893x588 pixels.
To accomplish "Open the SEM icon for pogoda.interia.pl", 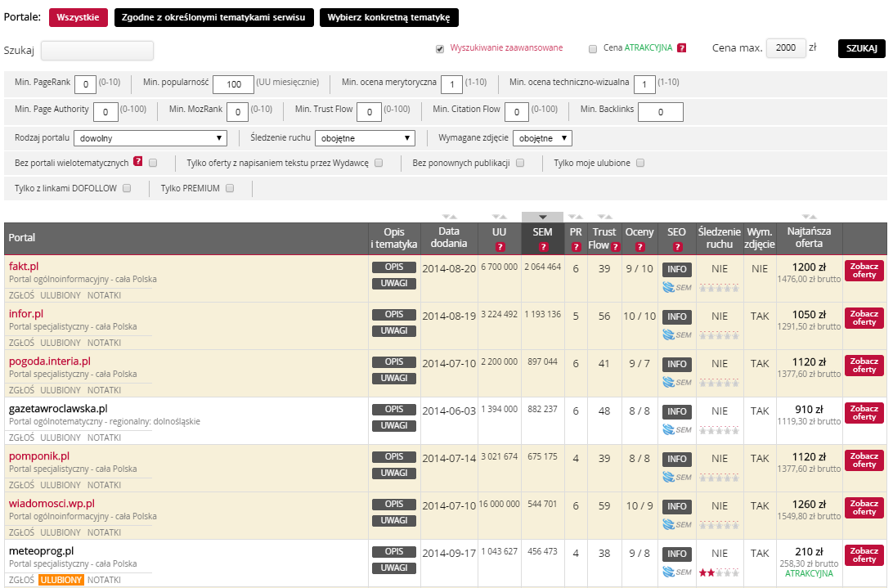I will (676, 382).
